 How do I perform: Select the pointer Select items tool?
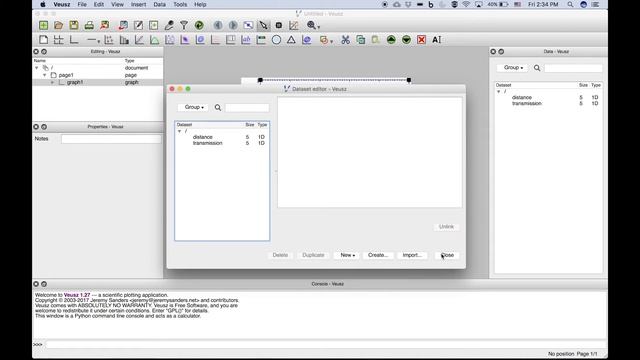pyautogui.click(x=263, y=25)
